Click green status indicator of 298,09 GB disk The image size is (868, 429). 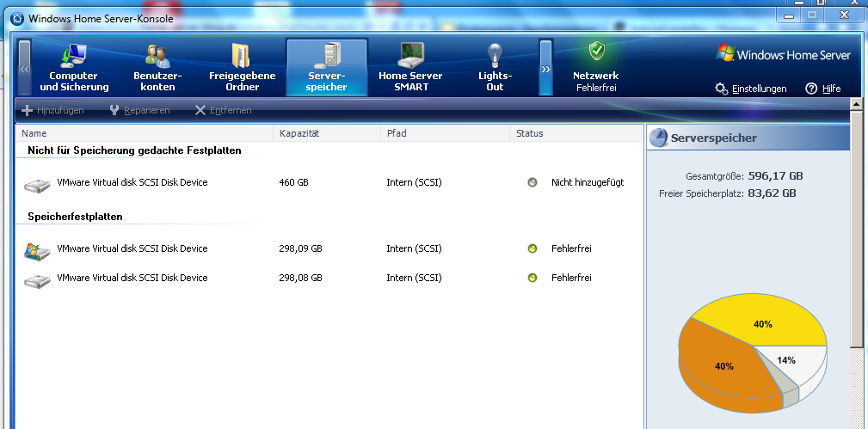[x=532, y=248]
